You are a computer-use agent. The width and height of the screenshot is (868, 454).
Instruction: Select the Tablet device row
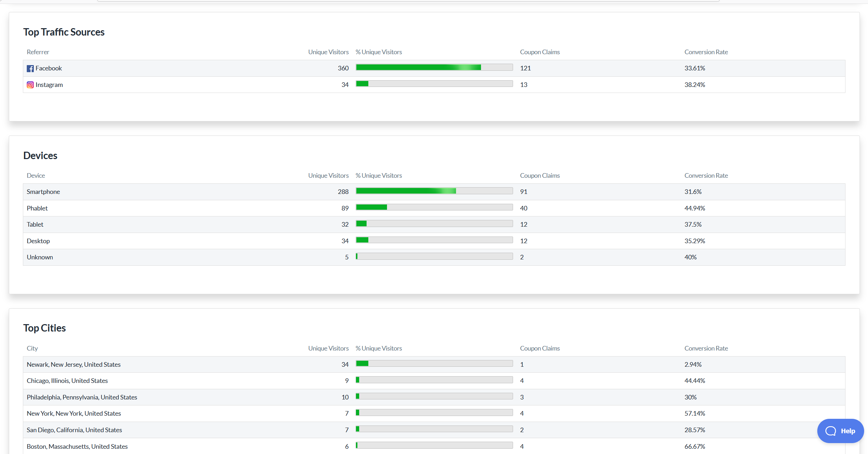(35, 225)
